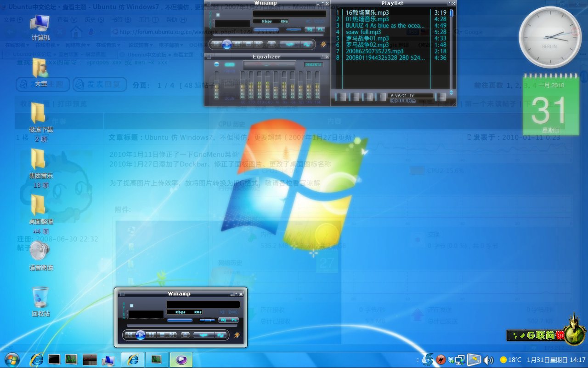Click next track in the Winamp preview thumbnail

172,335
